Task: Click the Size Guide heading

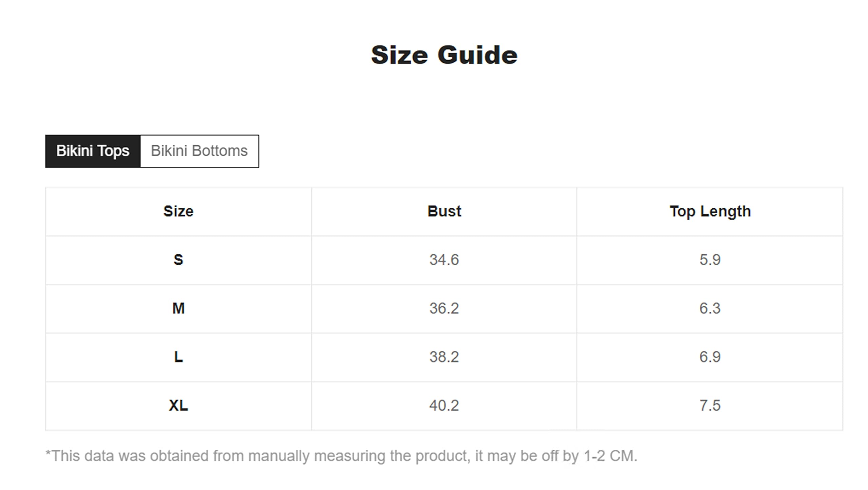Action: coord(444,55)
